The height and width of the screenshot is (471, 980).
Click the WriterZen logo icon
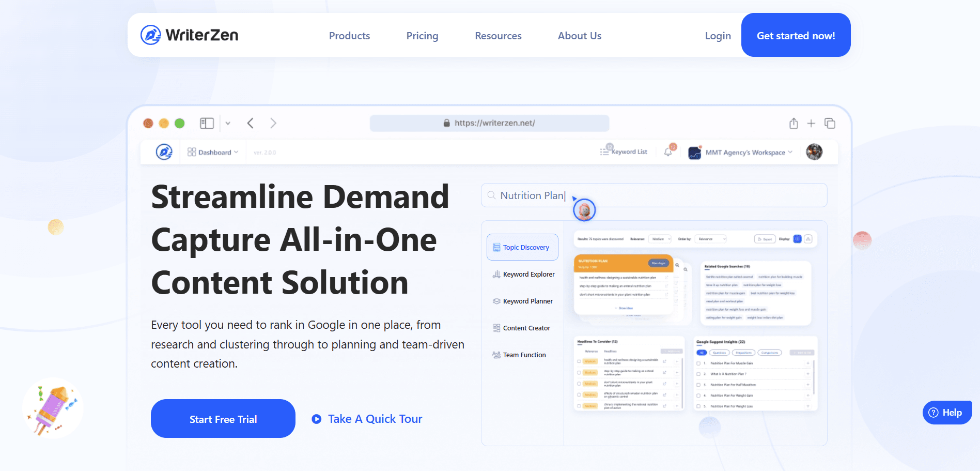click(x=151, y=35)
